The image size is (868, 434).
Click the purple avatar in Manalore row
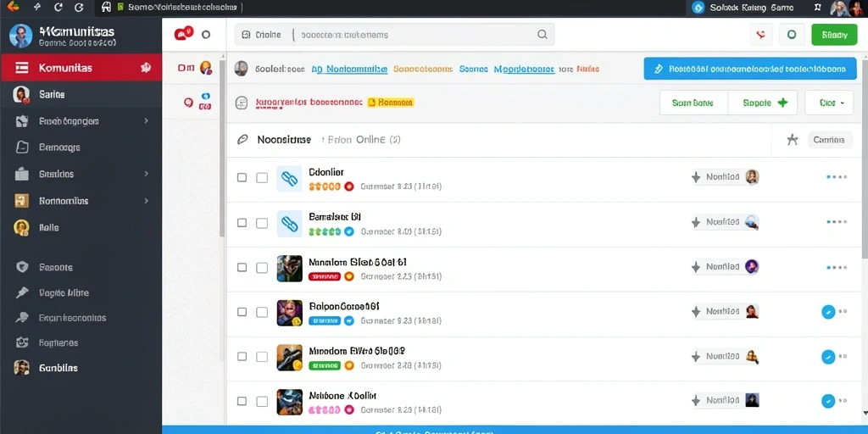point(752,267)
